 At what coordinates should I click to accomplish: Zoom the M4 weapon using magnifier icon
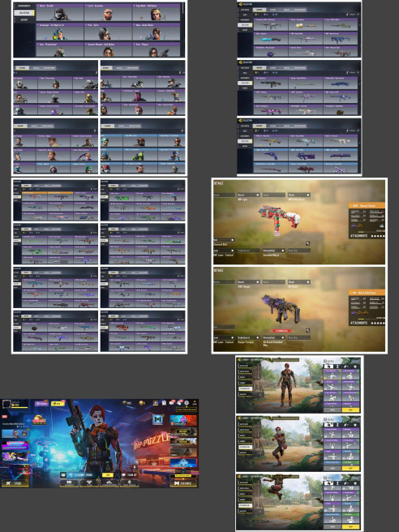pos(307,330)
